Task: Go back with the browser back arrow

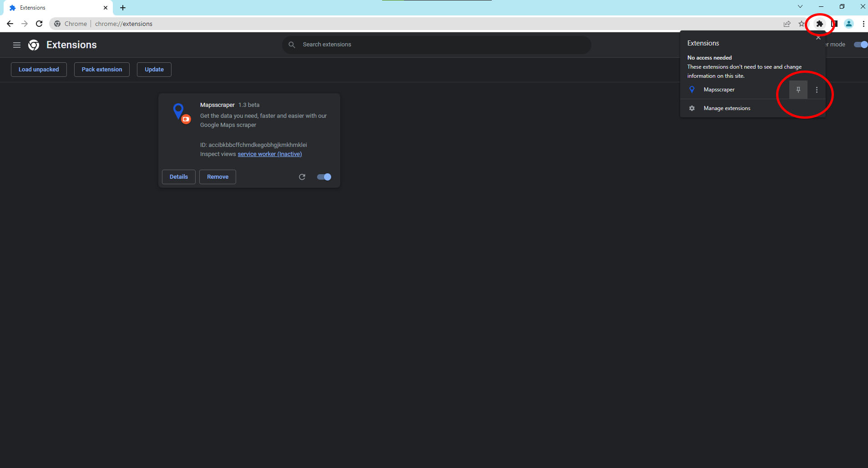Action: pyautogui.click(x=10, y=24)
